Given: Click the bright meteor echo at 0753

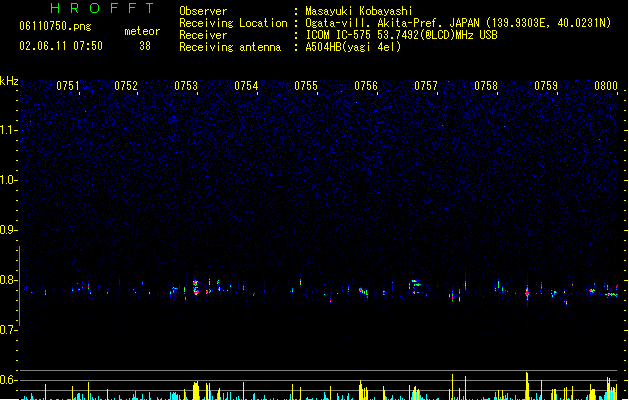Looking at the screenshot, I should [196, 287].
